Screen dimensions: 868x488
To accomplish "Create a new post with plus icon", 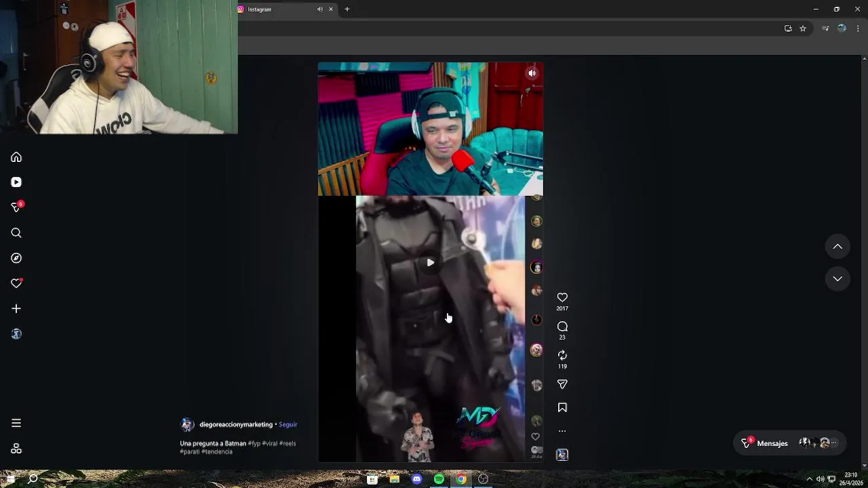I will [16, 308].
